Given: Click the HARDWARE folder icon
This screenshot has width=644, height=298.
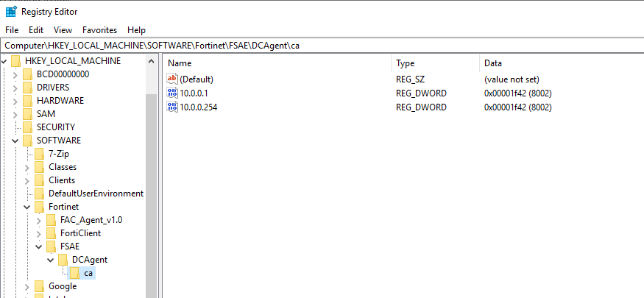Looking at the screenshot, I should [x=27, y=101].
